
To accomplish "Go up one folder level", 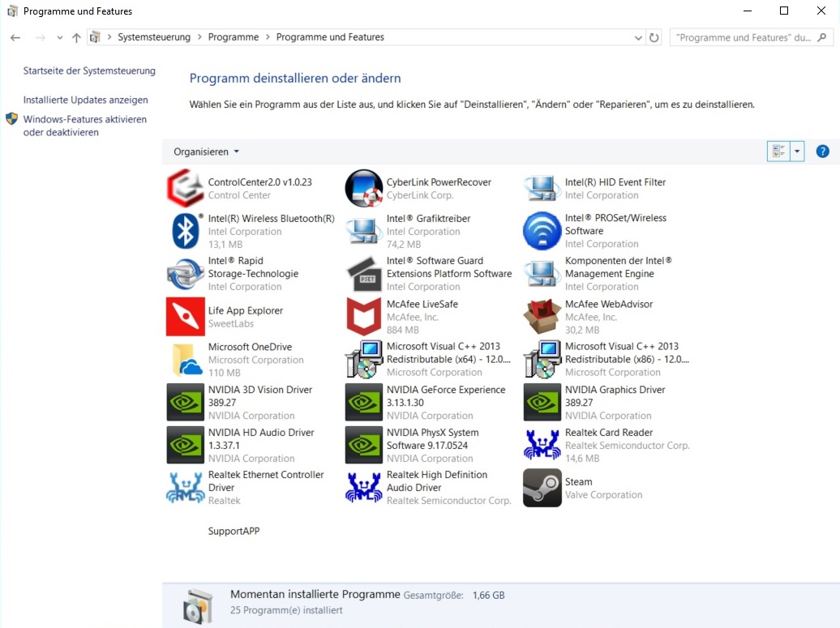I will (x=76, y=37).
